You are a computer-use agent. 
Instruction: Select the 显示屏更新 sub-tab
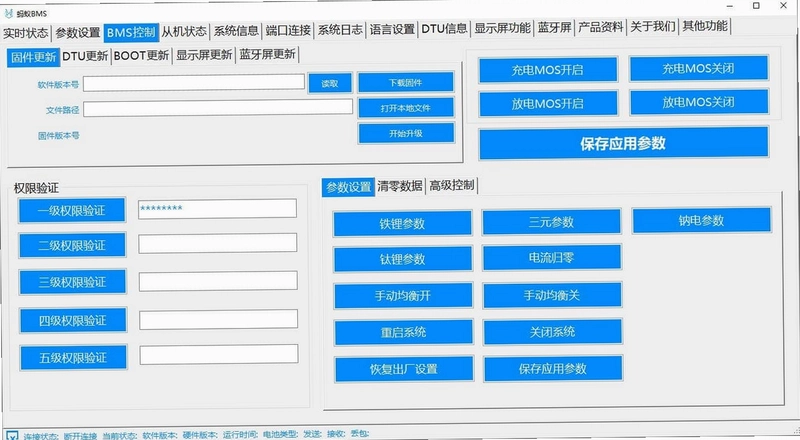tap(204, 55)
